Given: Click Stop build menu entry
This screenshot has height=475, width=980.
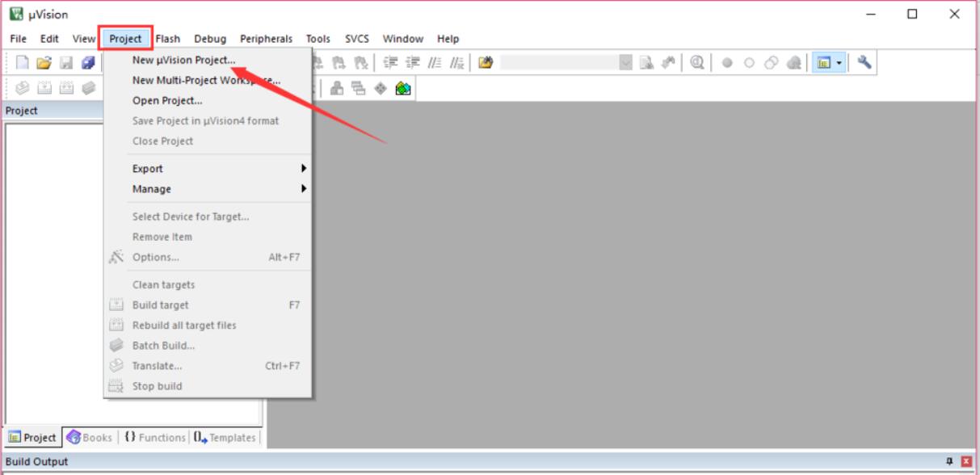Looking at the screenshot, I should click(208, 386).
